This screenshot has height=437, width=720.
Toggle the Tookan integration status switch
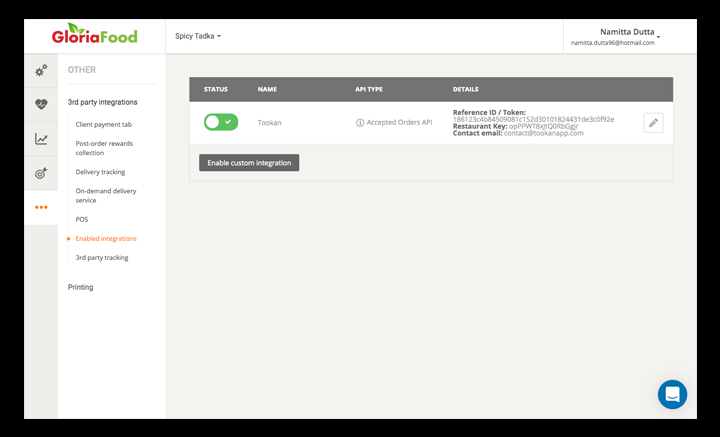[221, 122]
